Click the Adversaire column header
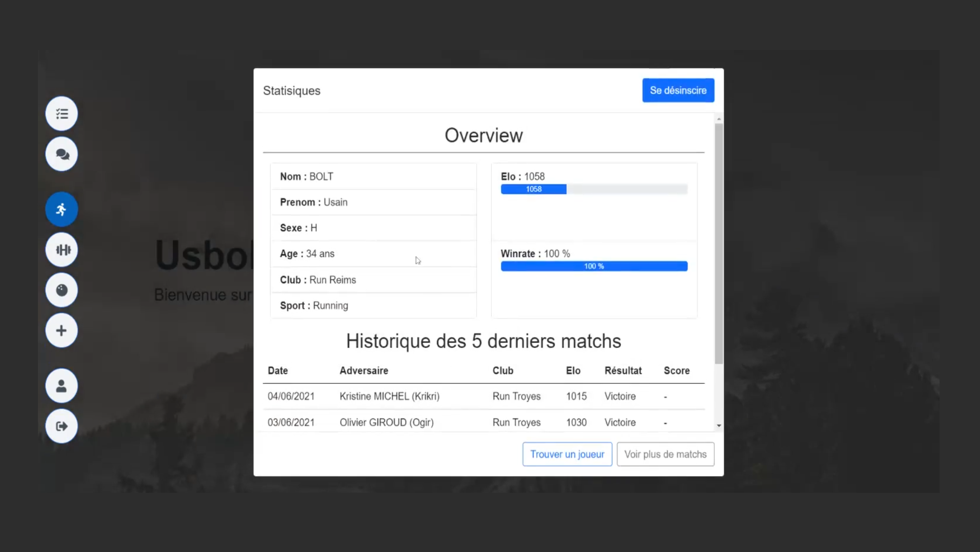The width and height of the screenshot is (980, 552). point(364,370)
